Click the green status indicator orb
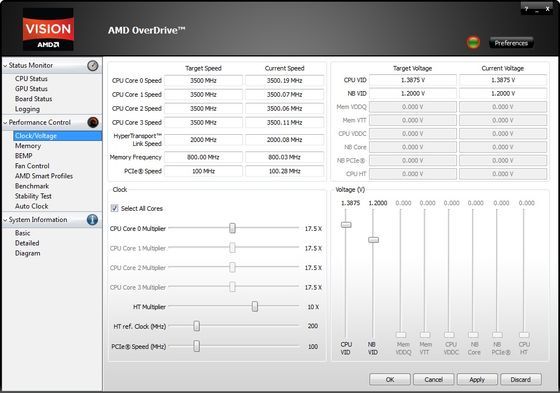The height and width of the screenshot is (393, 560). tap(473, 43)
